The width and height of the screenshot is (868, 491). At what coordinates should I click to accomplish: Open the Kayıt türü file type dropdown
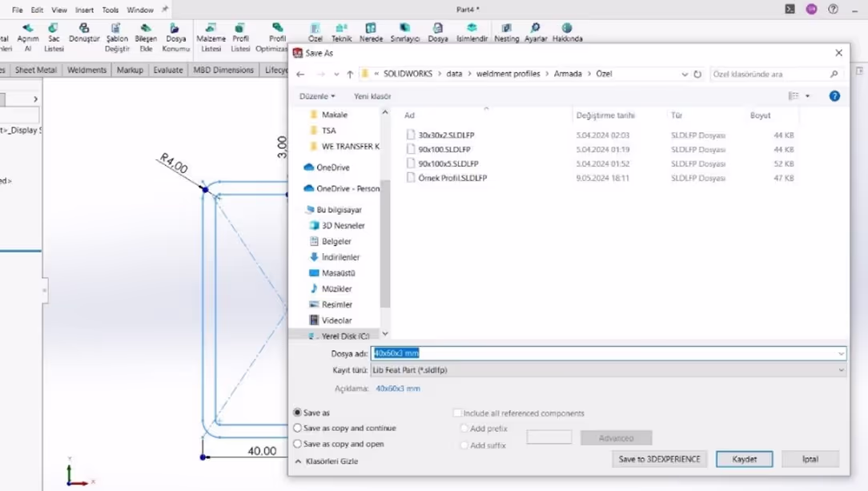(x=609, y=370)
